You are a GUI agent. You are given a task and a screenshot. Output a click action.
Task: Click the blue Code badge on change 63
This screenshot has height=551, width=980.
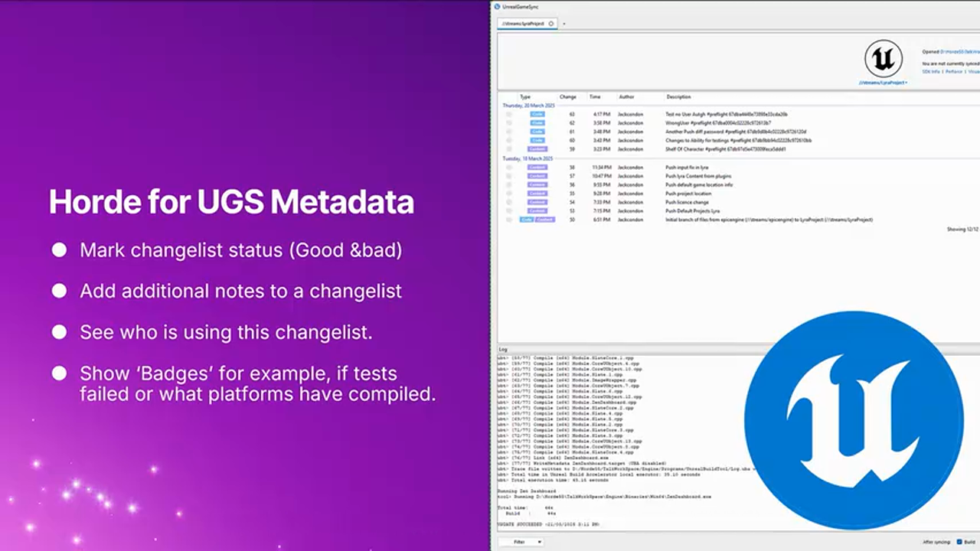coord(537,114)
